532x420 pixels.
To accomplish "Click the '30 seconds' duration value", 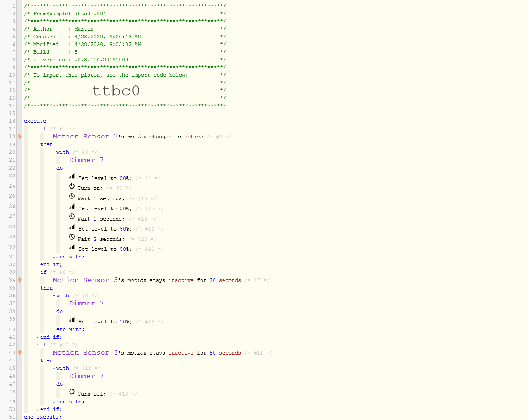I will tap(225, 280).
